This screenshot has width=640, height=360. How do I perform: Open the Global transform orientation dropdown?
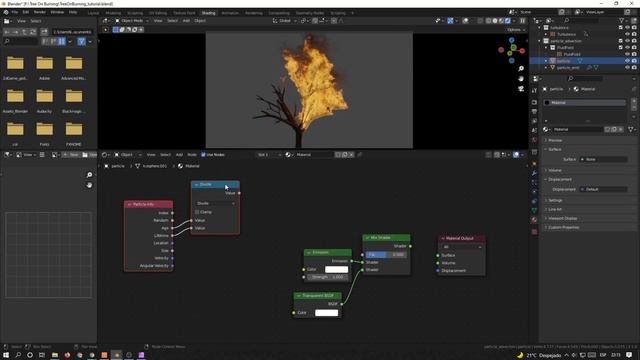coord(285,20)
